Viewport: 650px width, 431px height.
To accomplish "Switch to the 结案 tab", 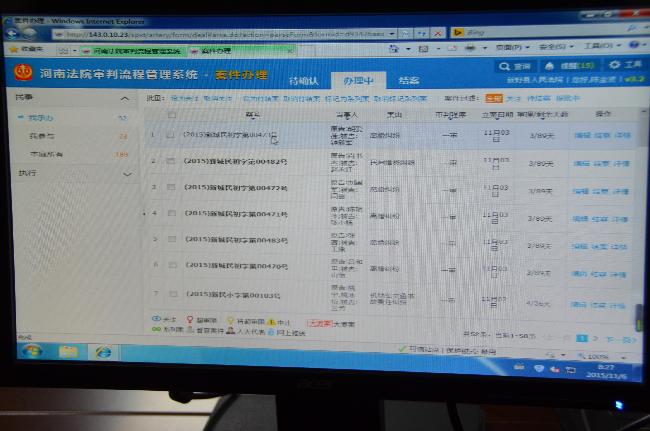I will tap(408, 80).
